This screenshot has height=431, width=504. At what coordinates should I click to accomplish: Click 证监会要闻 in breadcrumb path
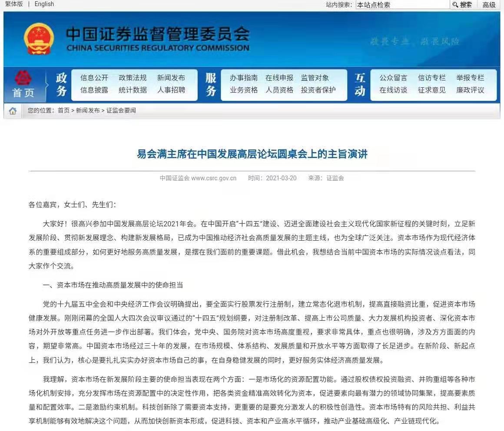(x=121, y=110)
